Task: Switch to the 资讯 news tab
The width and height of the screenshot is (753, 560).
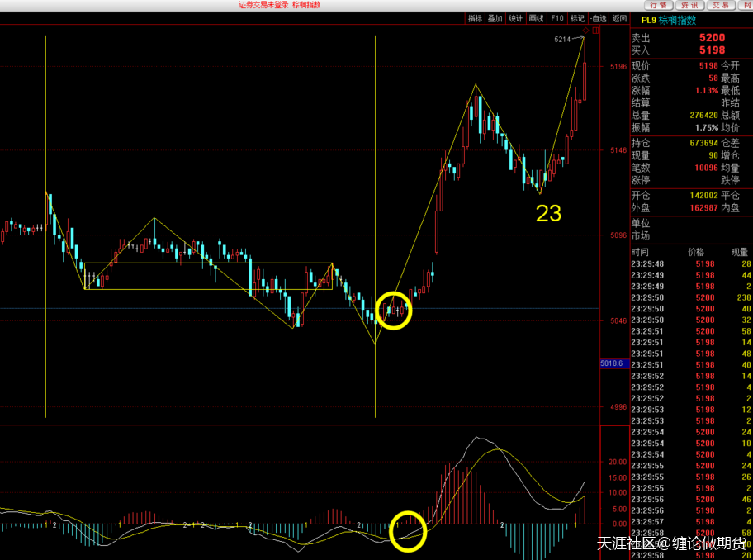Action: coord(689,5)
